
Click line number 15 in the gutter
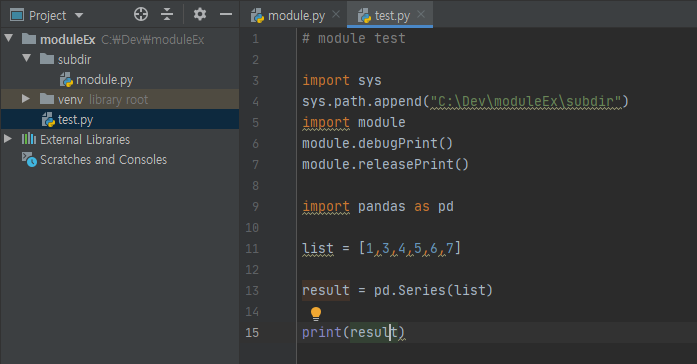click(x=252, y=332)
